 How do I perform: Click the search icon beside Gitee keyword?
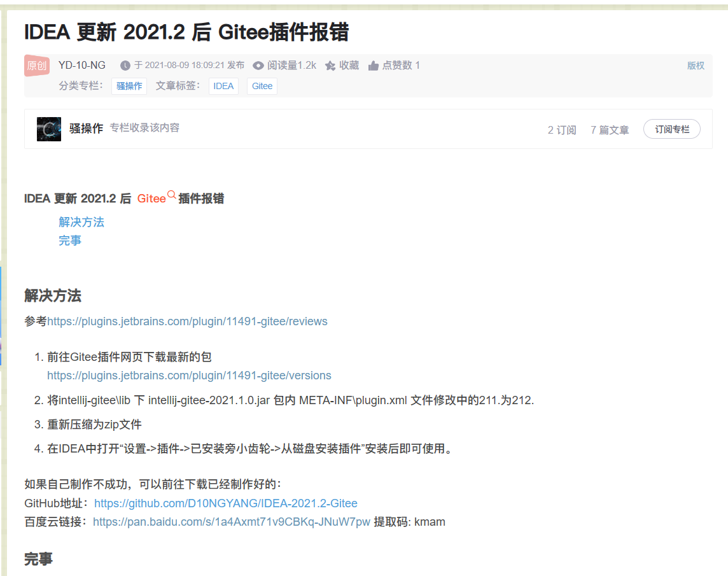pos(172,195)
